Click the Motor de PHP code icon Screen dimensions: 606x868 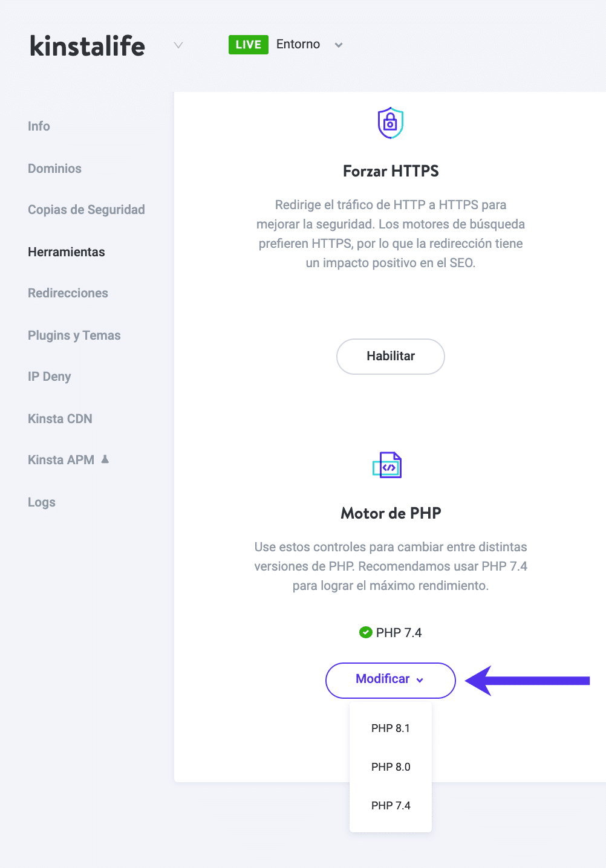[x=387, y=465]
